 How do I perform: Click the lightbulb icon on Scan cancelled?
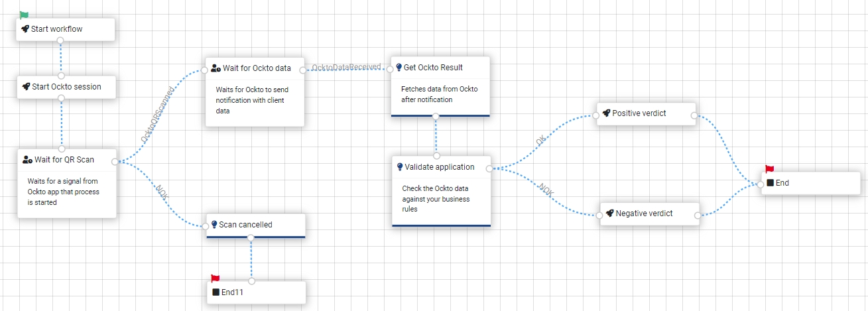click(214, 225)
